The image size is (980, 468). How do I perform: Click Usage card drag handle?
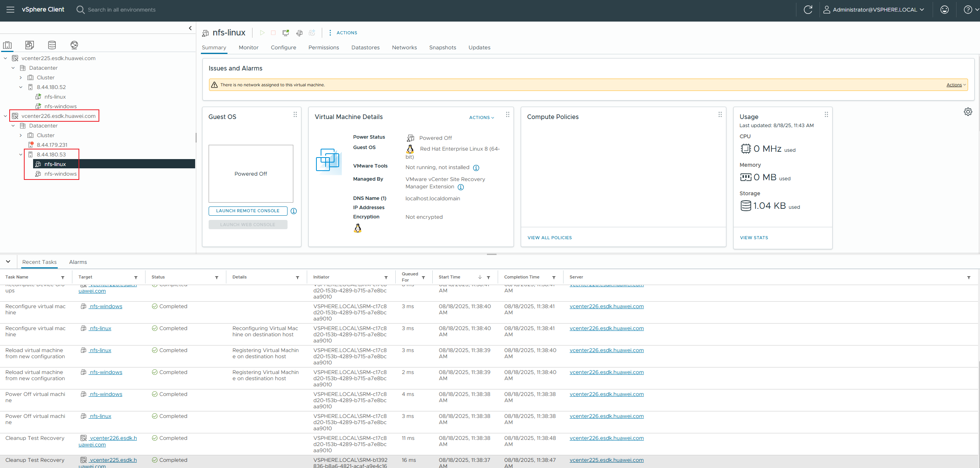(826, 114)
